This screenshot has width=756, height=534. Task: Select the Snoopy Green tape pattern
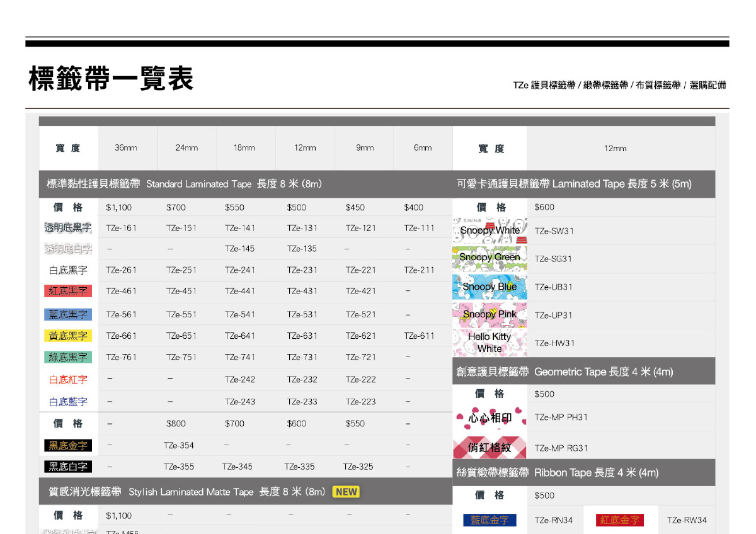pos(490,258)
